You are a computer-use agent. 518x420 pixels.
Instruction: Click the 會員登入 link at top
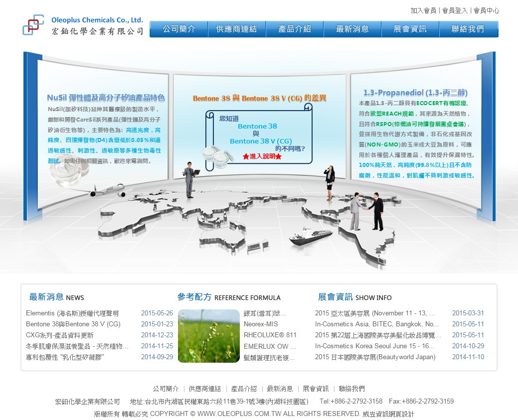pos(455,10)
